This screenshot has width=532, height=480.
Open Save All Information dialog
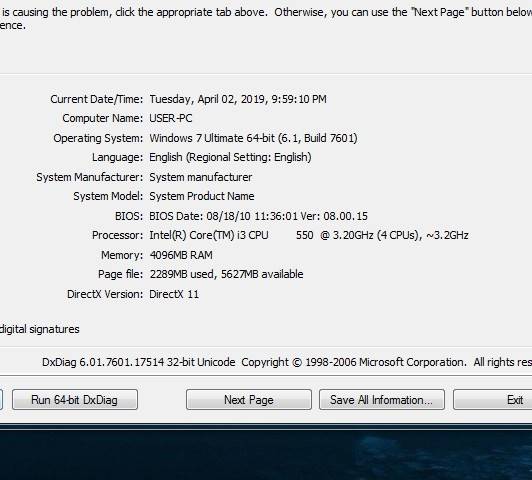(382, 400)
